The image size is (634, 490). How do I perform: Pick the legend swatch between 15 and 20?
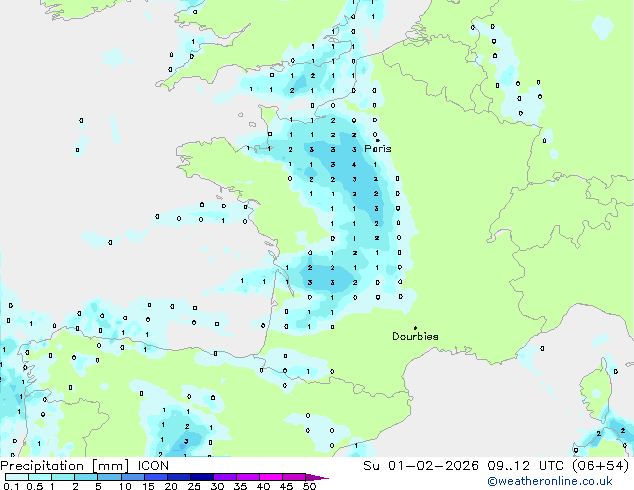coord(156,477)
